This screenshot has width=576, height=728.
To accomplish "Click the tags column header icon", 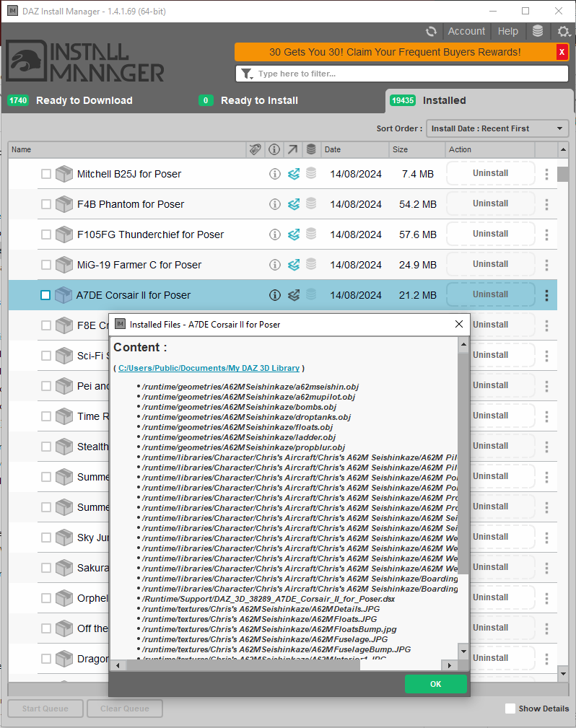I will pyautogui.click(x=255, y=149).
